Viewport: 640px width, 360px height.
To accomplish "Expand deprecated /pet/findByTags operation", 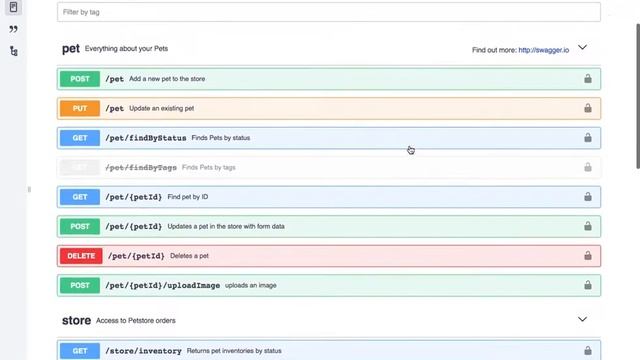I will 329,167.
